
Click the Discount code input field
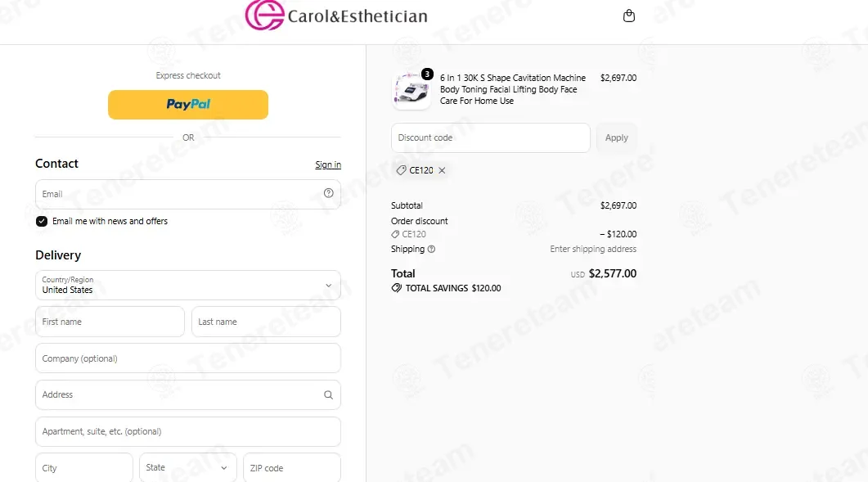click(x=491, y=138)
